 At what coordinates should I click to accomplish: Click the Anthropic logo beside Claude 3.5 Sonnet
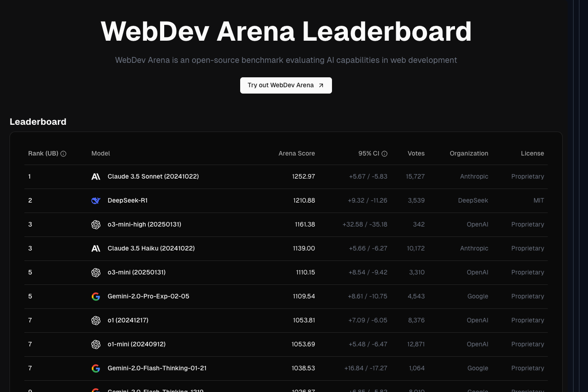point(96,177)
